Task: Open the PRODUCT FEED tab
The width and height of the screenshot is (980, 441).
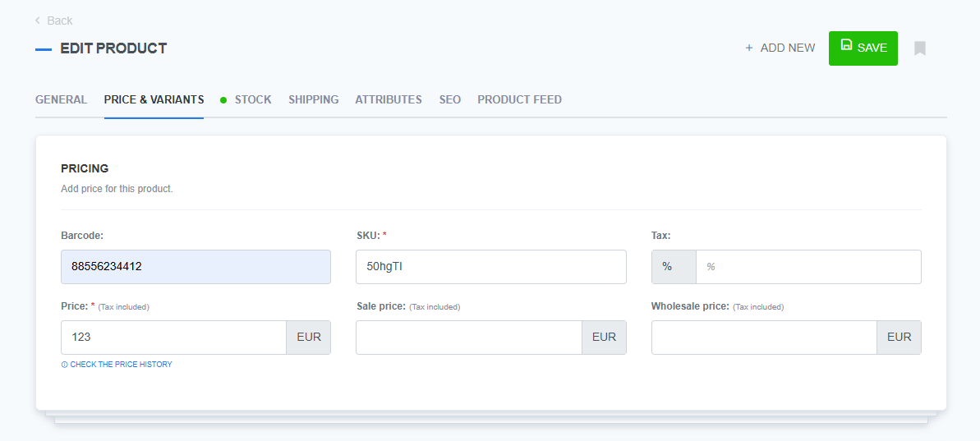Action: (519, 99)
